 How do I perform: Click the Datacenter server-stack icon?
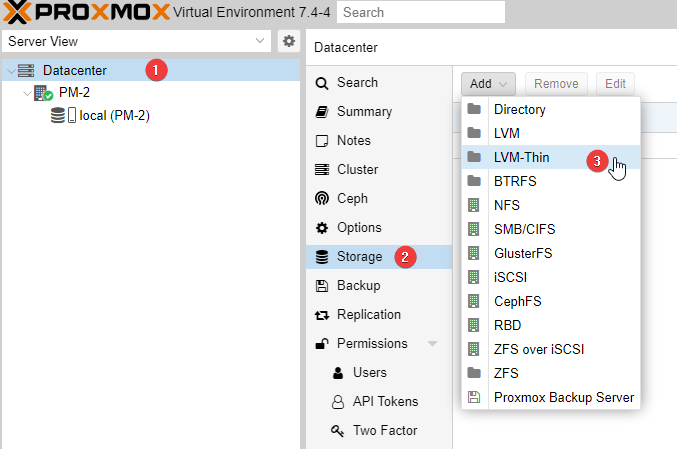point(26,70)
